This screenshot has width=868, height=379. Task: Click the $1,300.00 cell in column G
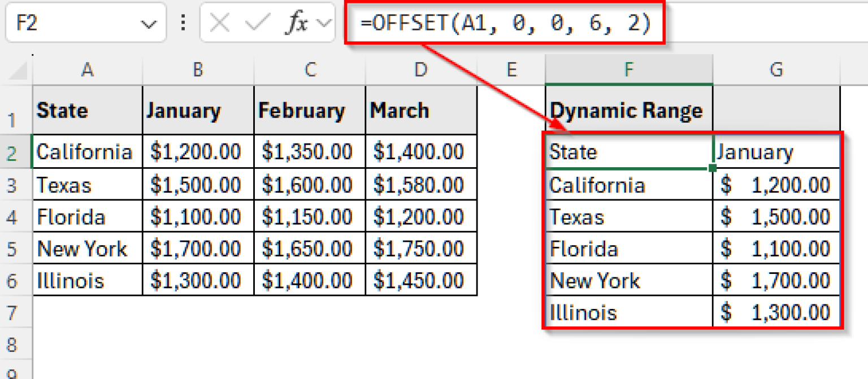pyautogui.click(x=776, y=312)
